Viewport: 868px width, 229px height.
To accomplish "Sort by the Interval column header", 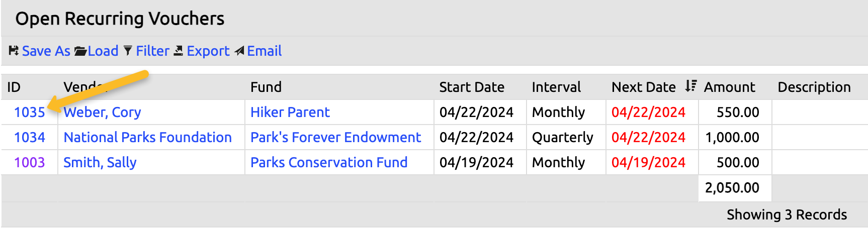I will click(556, 87).
